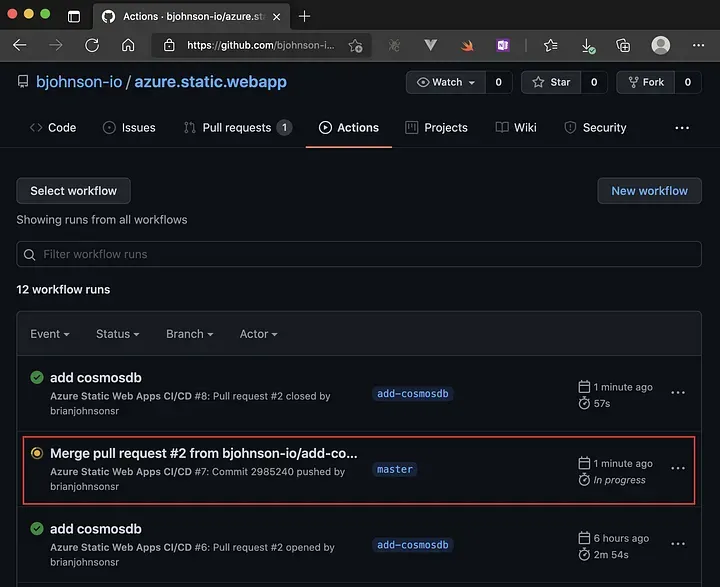Open the Vue devtools extension icon
720x587 pixels.
click(x=430, y=45)
